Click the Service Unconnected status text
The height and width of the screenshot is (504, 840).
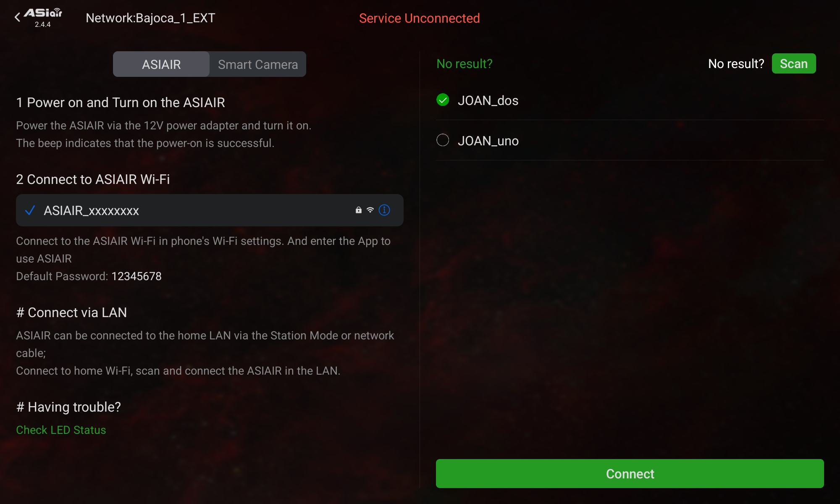[x=419, y=18]
